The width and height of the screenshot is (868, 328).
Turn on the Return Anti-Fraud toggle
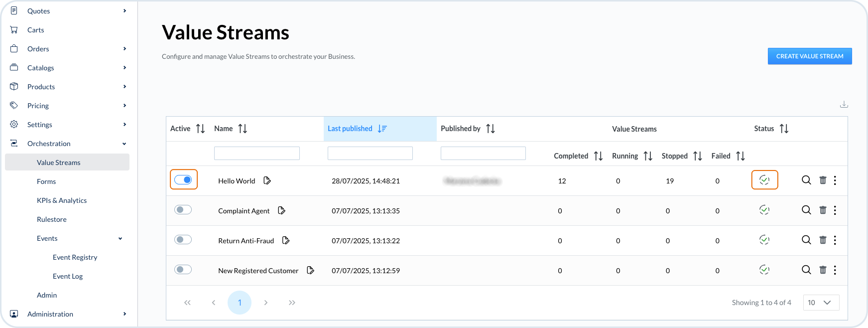click(x=183, y=240)
